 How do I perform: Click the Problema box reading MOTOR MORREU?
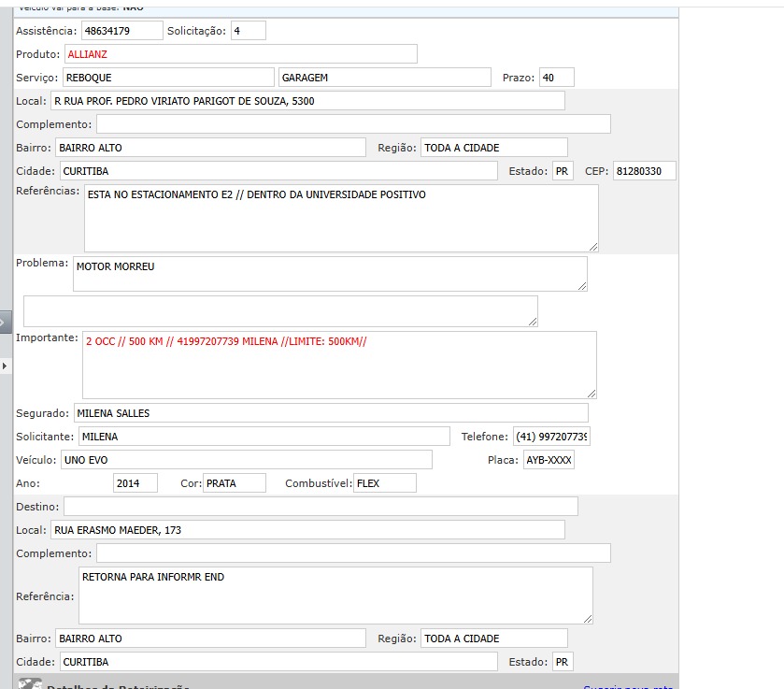click(330, 274)
